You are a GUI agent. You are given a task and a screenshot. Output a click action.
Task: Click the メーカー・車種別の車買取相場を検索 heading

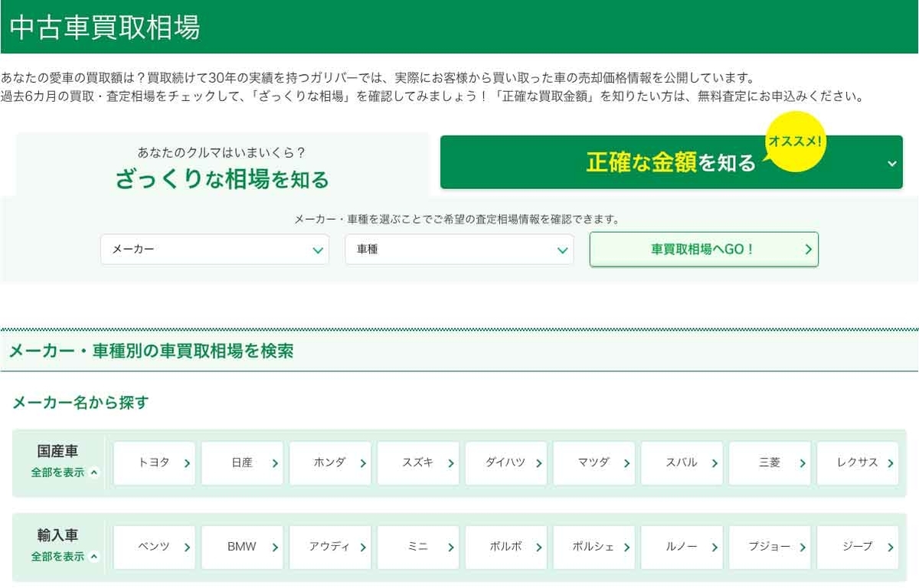coord(151,351)
